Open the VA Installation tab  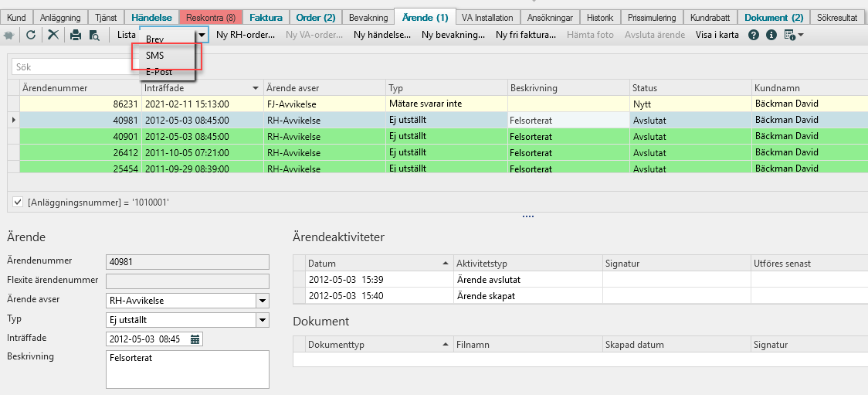[x=488, y=18]
